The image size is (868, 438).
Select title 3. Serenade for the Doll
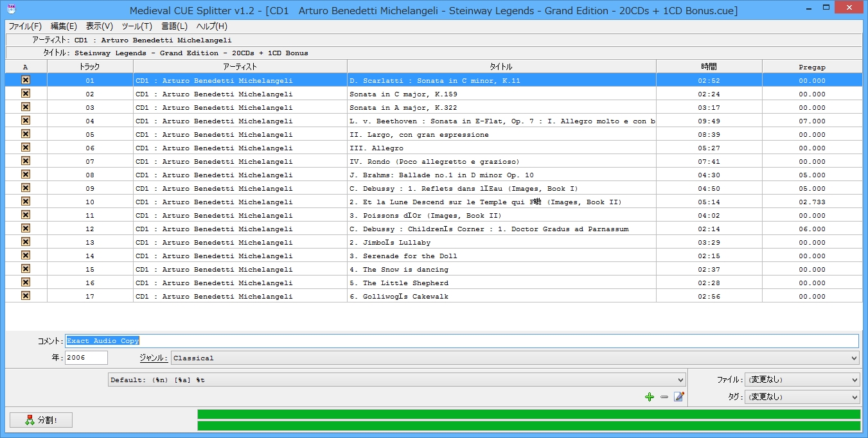502,256
